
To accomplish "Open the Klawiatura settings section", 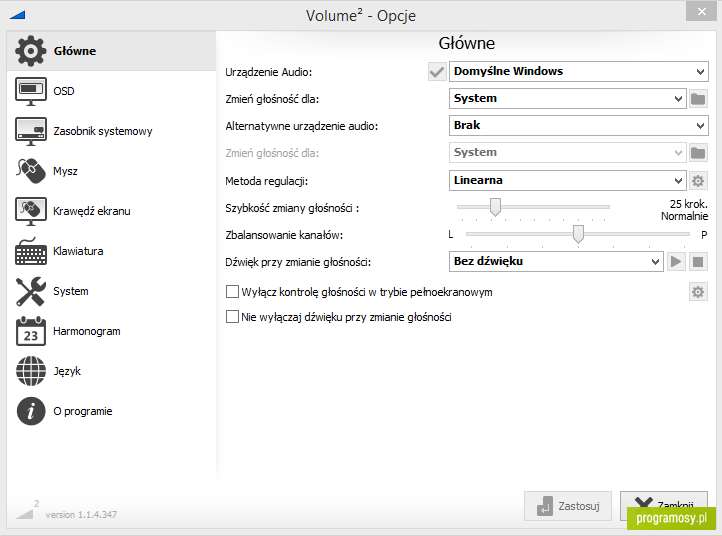I will coord(111,251).
